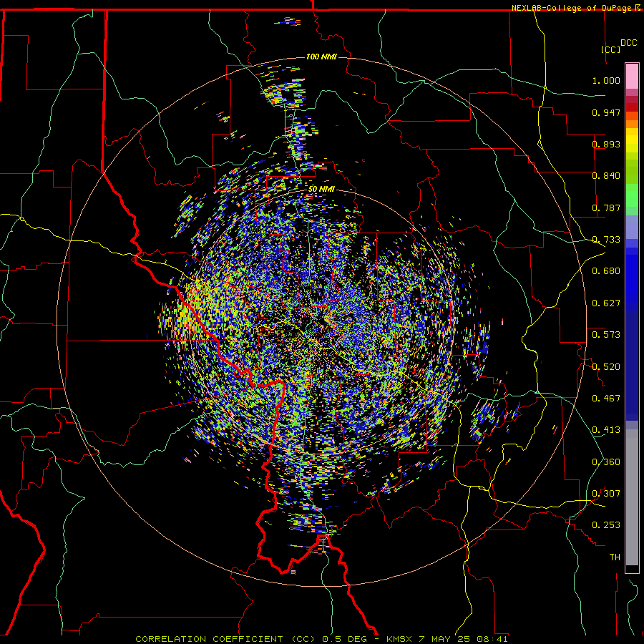644x644 pixels.
Task: Click the [CC] units label
Action: pos(610,49)
